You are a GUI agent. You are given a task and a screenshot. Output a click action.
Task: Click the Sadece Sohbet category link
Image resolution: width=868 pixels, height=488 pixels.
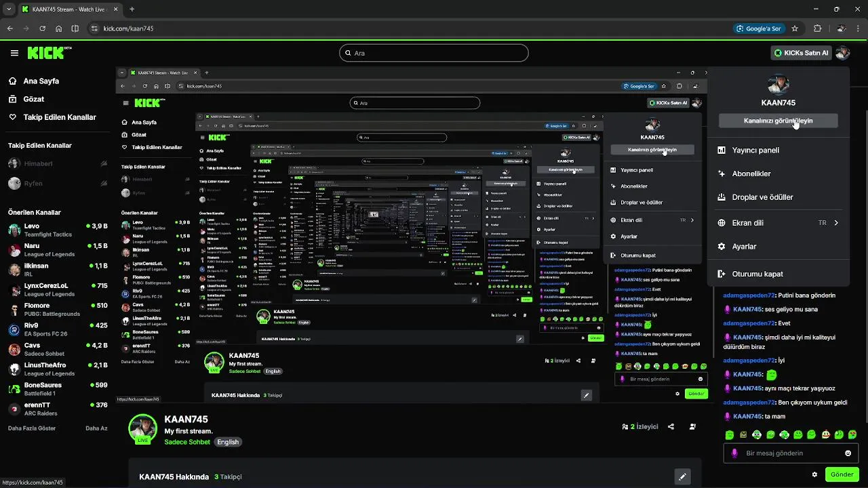click(x=187, y=442)
